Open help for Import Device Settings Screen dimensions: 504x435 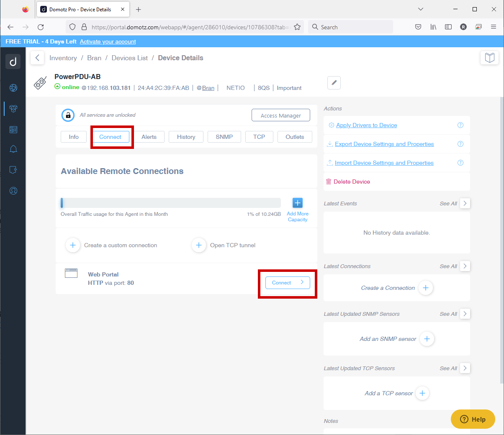pos(460,163)
